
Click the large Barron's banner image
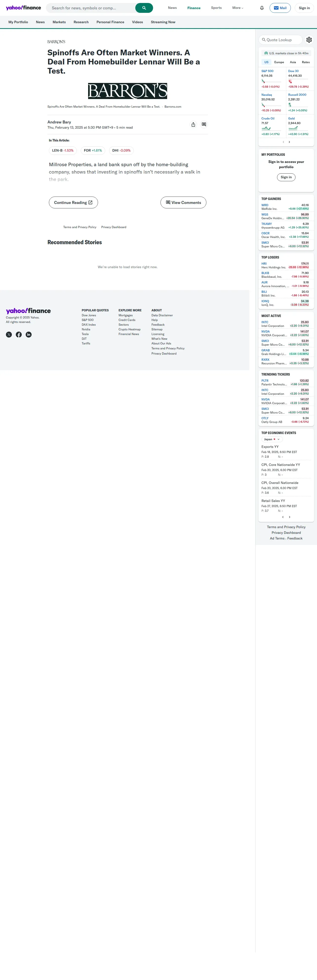[127, 91]
